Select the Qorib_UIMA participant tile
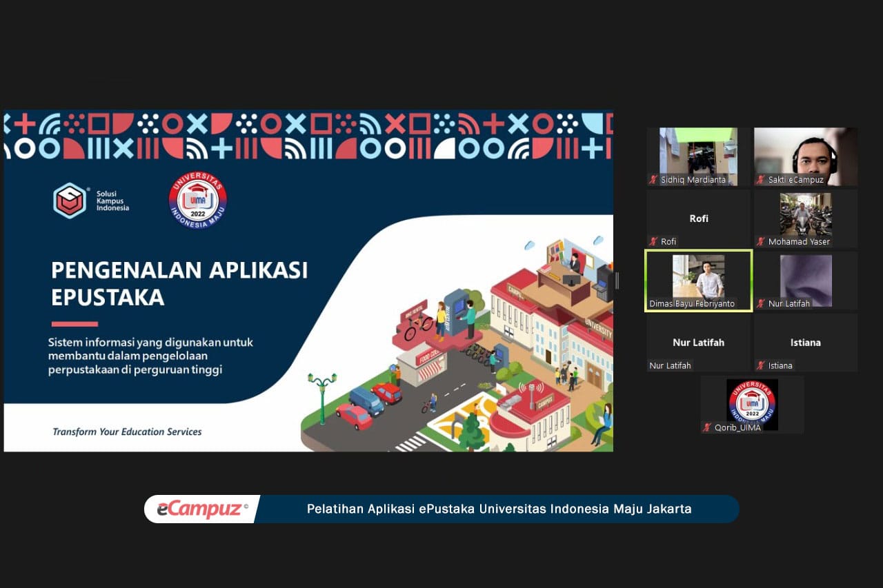883x588 pixels. [x=752, y=405]
